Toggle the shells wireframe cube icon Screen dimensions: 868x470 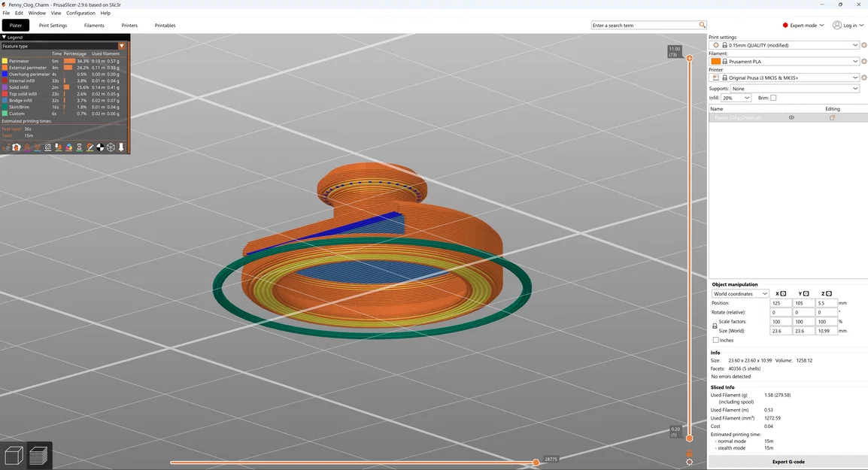pyautogui.click(x=111, y=147)
